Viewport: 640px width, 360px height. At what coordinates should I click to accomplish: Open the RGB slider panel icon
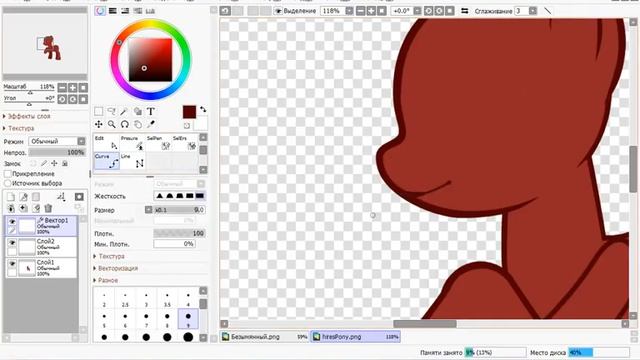(x=113, y=11)
